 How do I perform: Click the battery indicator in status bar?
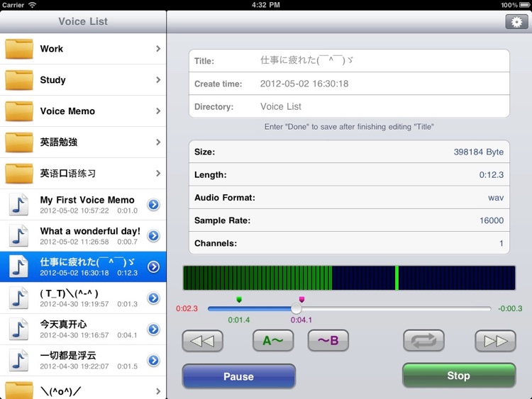[525, 5]
